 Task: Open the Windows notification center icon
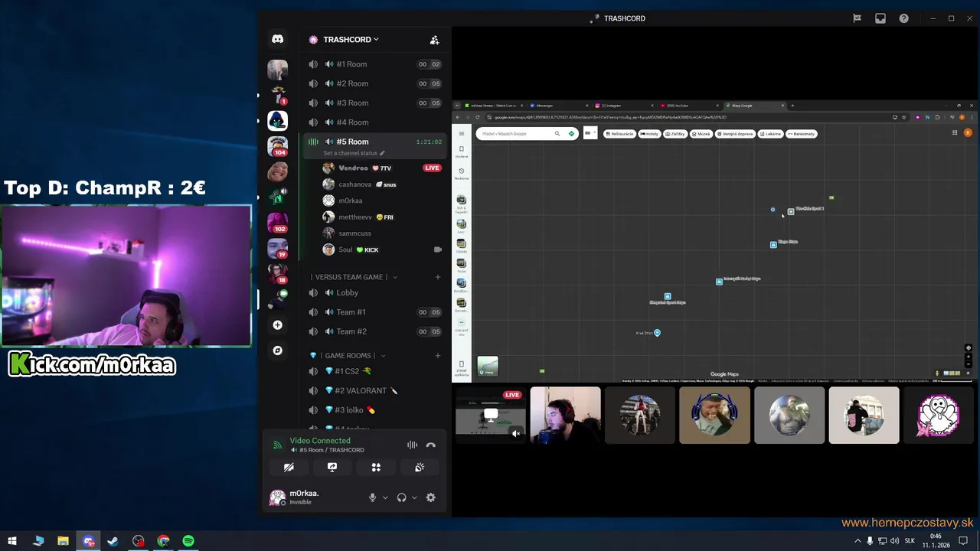point(964,541)
